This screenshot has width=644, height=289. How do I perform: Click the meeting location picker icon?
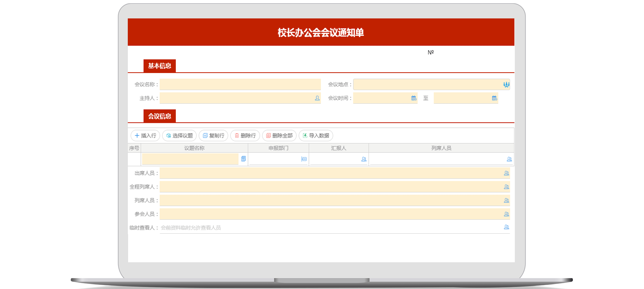[506, 85]
